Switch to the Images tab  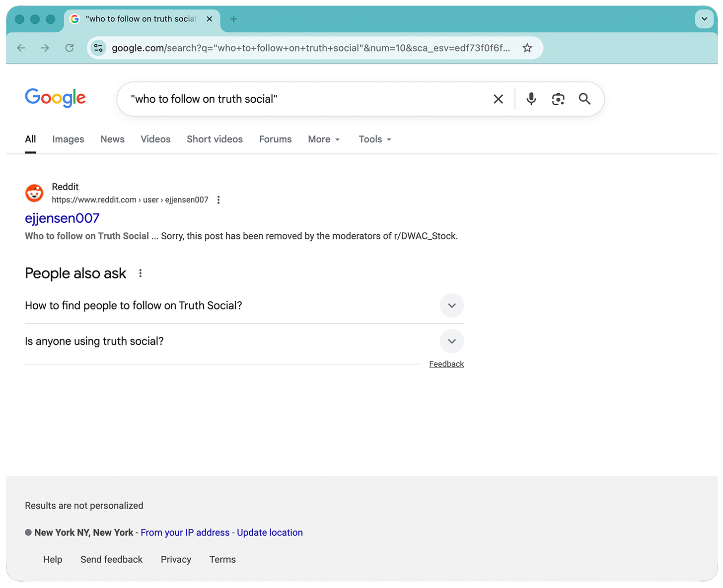pos(68,139)
